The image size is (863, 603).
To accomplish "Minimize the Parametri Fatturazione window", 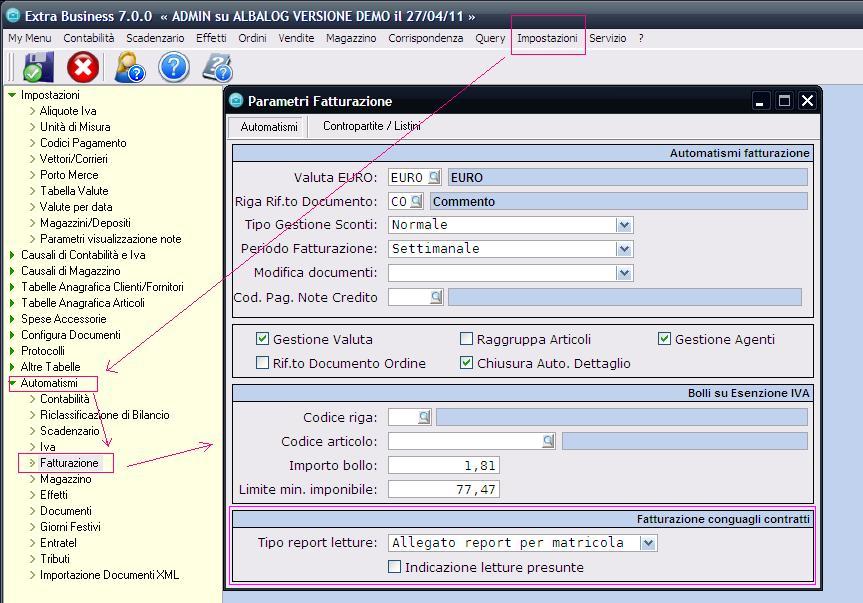I will click(x=761, y=101).
